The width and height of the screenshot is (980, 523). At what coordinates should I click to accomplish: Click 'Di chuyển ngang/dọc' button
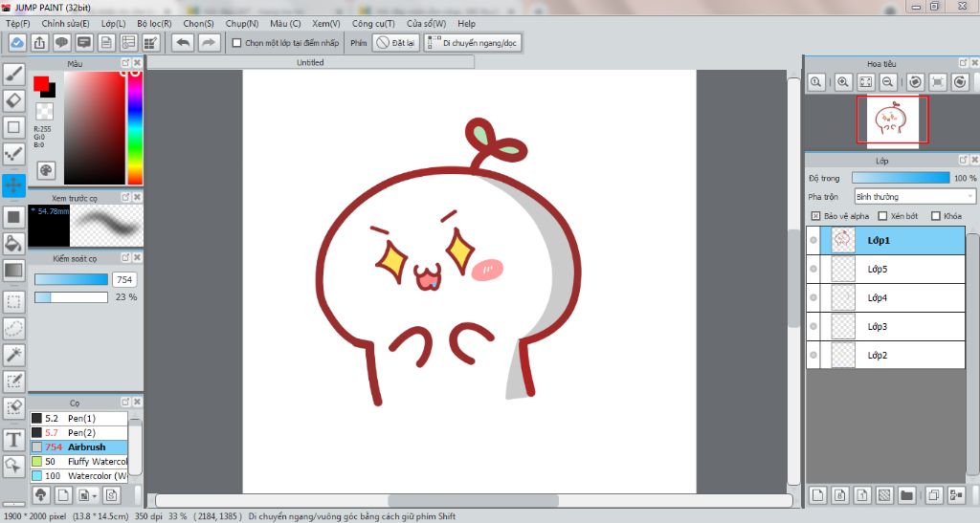click(x=473, y=42)
